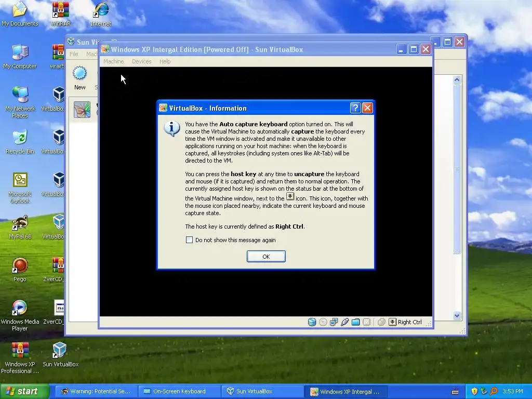Screen dimensions: 532x399
Task: Open the WinRAR desktop icon
Action: pos(60,14)
